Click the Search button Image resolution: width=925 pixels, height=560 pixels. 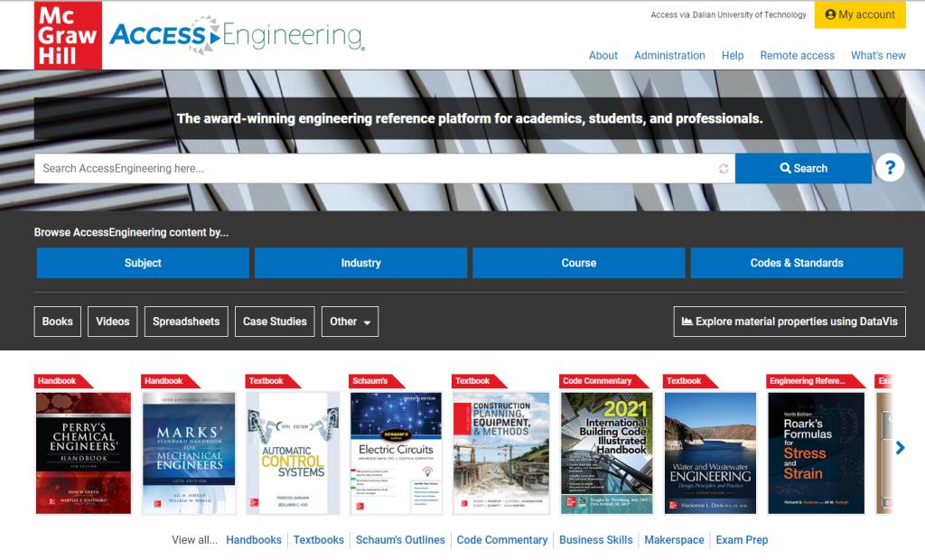(803, 168)
